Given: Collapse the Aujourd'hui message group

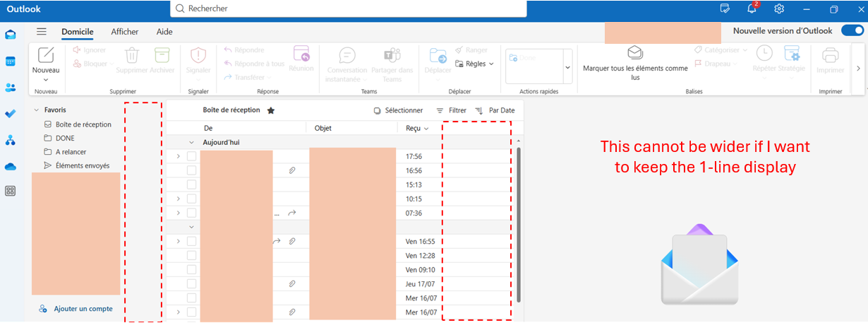Looking at the screenshot, I should click(x=191, y=142).
